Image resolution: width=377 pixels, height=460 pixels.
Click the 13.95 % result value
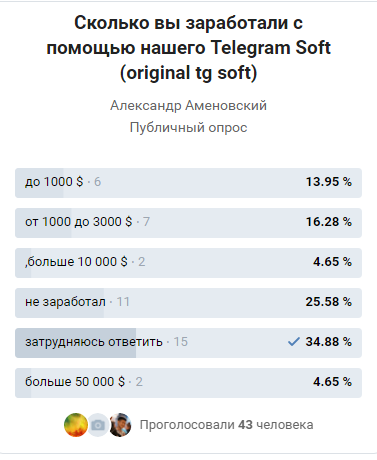point(329,182)
